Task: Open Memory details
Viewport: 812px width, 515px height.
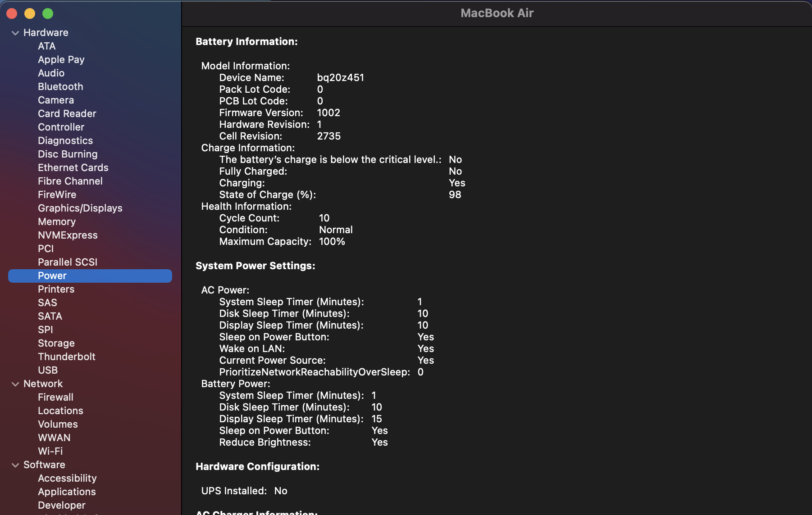Action: coord(57,222)
